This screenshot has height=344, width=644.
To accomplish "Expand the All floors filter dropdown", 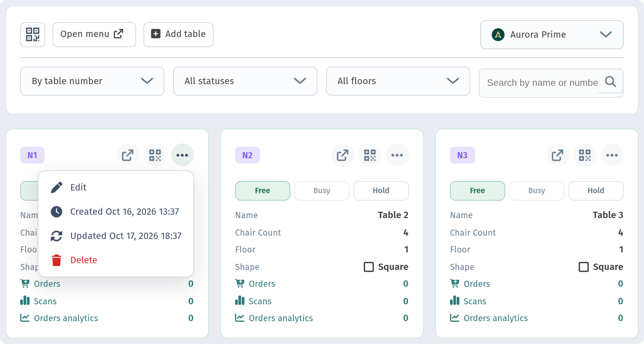I will pyautogui.click(x=398, y=81).
